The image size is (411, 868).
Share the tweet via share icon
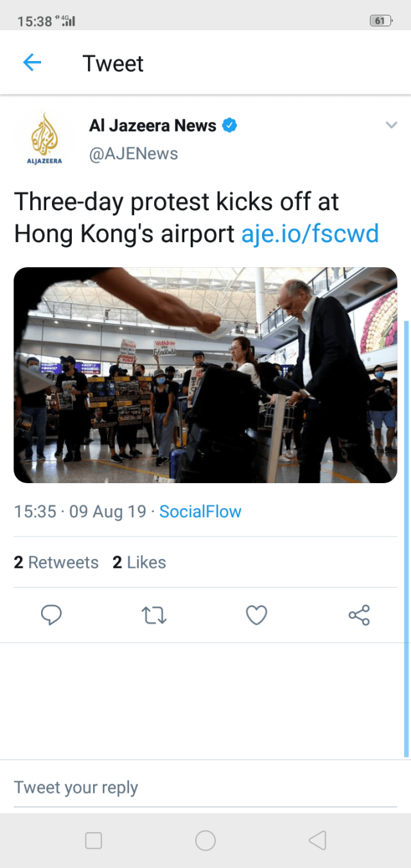tap(359, 615)
